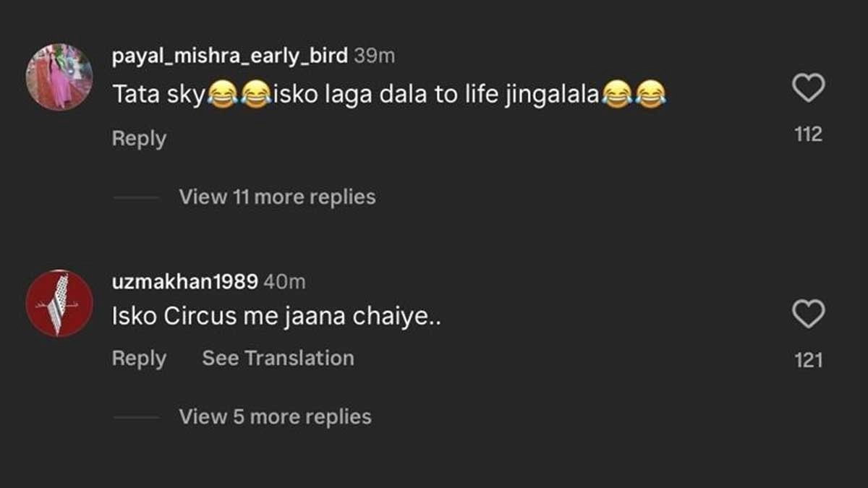Open payal_mishra_early_bird's profile picture

(59, 77)
